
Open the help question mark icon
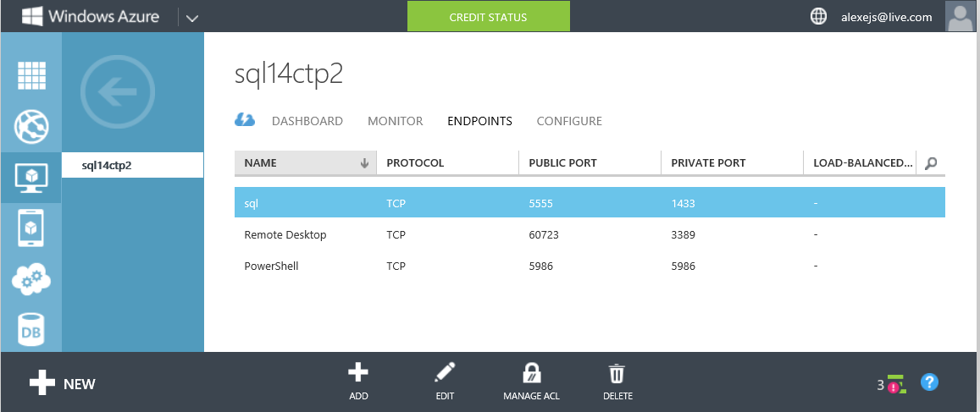pos(929,382)
